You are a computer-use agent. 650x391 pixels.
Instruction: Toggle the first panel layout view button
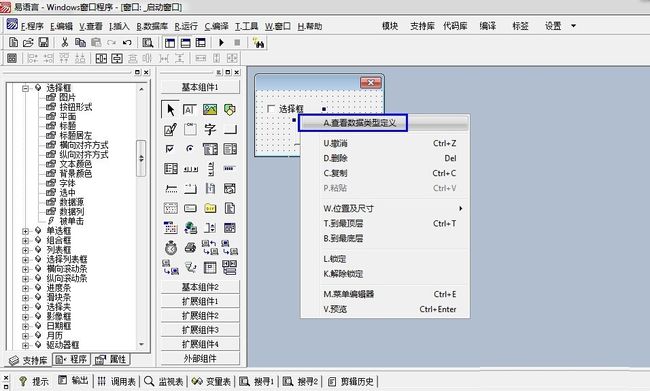click(x=170, y=42)
